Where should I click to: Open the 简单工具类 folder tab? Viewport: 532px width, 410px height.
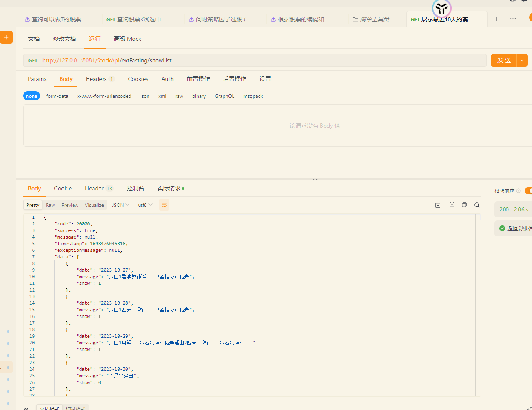coord(371,19)
